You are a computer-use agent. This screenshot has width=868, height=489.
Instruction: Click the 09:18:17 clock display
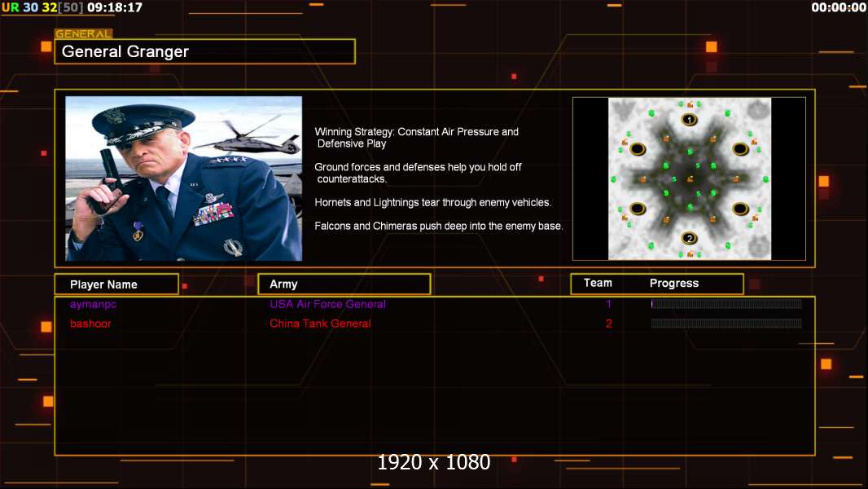(115, 8)
